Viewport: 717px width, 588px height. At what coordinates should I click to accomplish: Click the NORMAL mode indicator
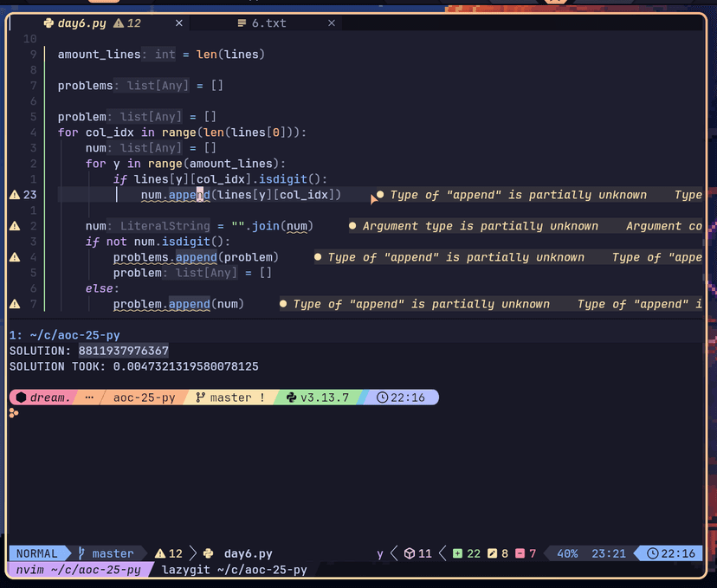(37, 553)
